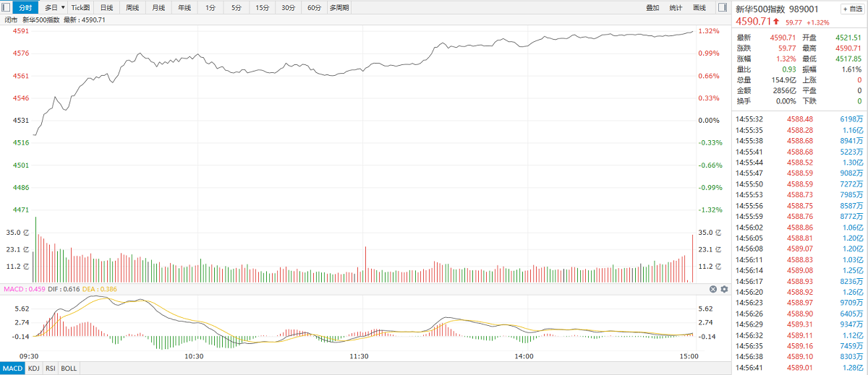Open the 统计 statistics tool

[676, 7]
